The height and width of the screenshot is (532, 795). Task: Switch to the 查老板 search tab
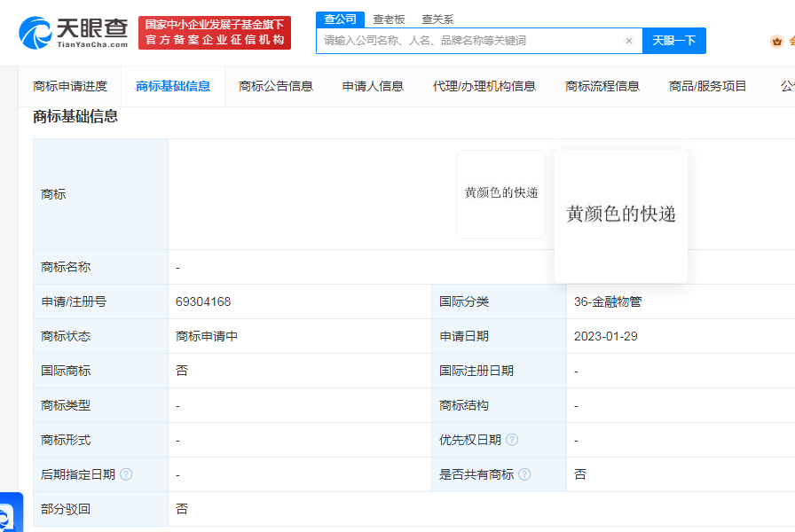(x=389, y=19)
